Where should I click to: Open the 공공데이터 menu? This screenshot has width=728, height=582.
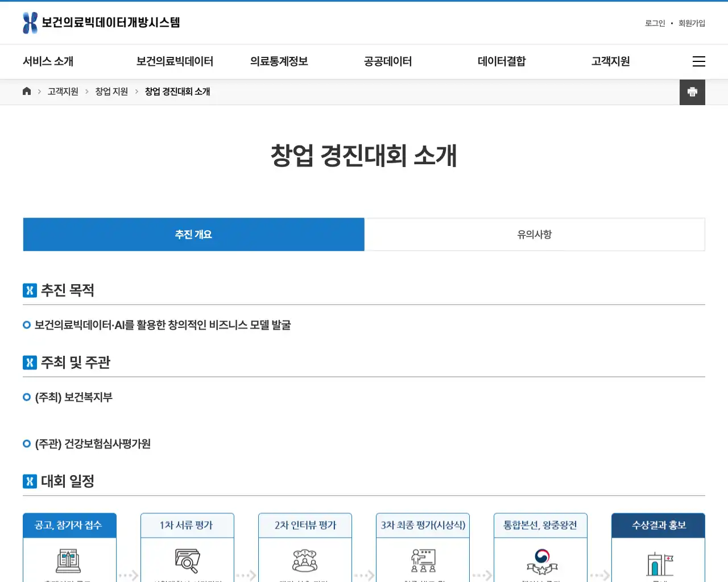click(x=388, y=61)
